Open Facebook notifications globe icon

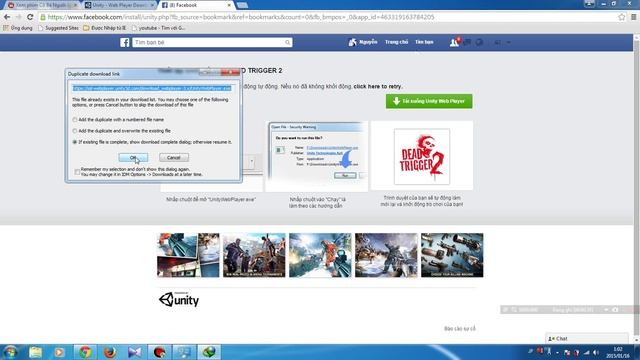[x=479, y=42]
